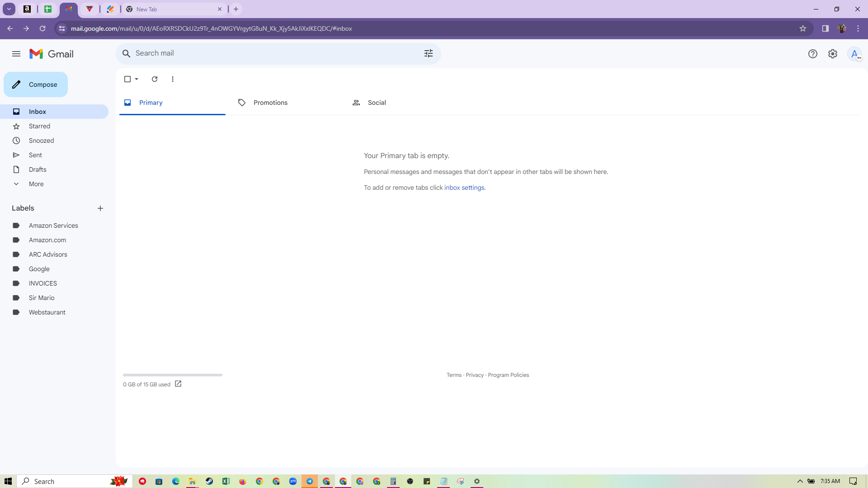Click the address bar URL

[212, 28]
